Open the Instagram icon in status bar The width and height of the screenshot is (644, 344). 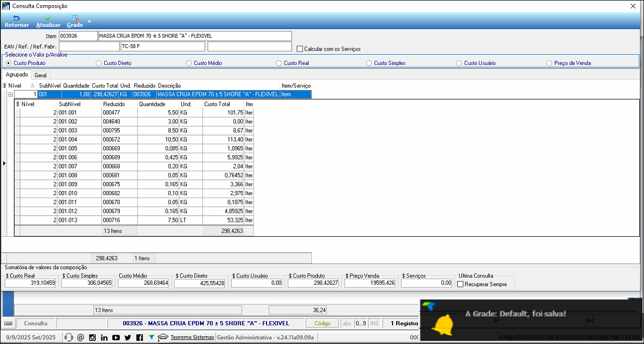click(x=92, y=337)
